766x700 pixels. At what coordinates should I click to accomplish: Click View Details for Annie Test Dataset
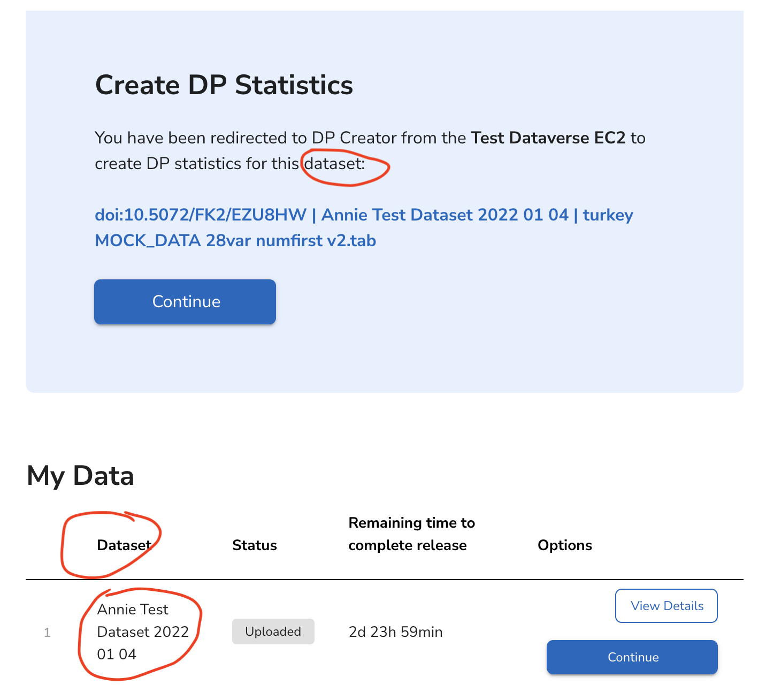[666, 605]
